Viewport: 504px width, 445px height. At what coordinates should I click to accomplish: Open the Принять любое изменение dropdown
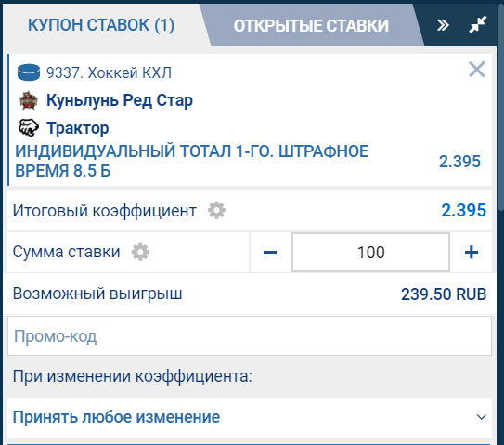pos(250,417)
